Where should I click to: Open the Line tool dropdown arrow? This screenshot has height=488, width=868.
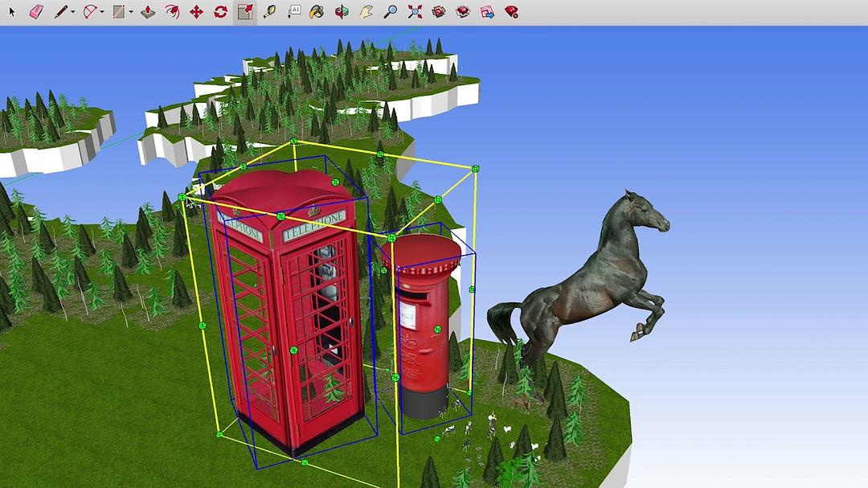72,12
